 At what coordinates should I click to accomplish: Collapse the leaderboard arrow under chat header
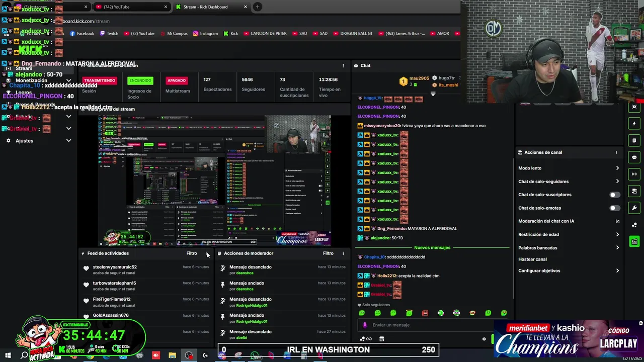click(x=433, y=94)
